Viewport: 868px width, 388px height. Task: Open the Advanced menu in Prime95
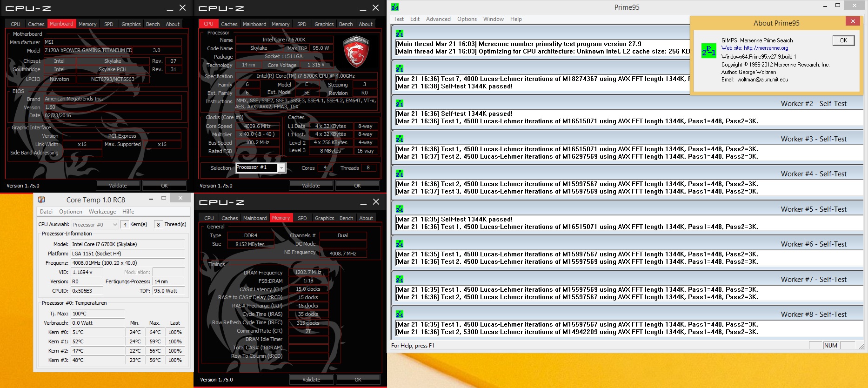point(438,19)
